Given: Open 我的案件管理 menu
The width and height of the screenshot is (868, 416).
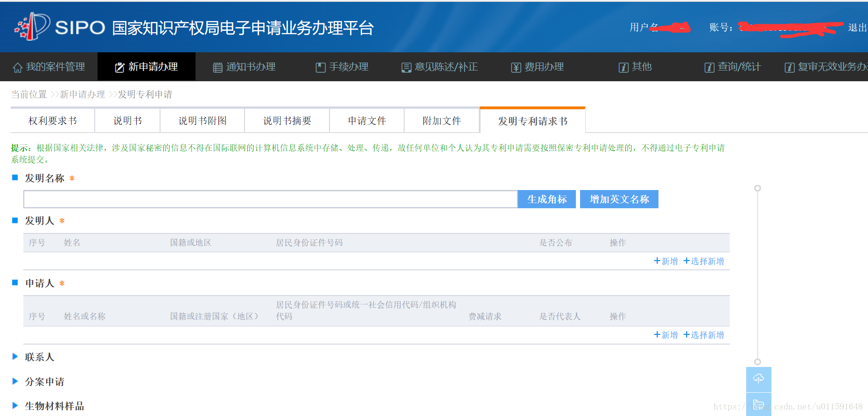Looking at the screenshot, I should point(49,67).
